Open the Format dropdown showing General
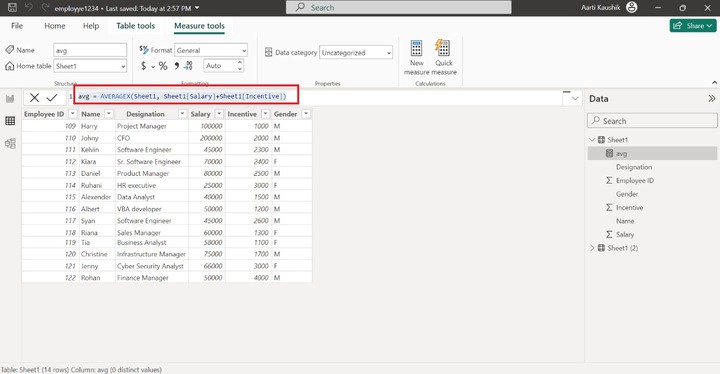This screenshot has width=720, height=374. [211, 51]
